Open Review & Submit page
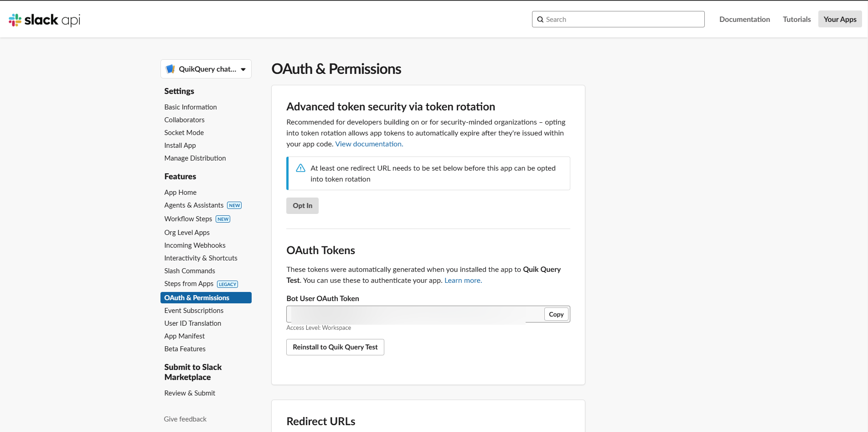This screenshot has width=868, height=432. pyautogui.click(x=190, y=393)
